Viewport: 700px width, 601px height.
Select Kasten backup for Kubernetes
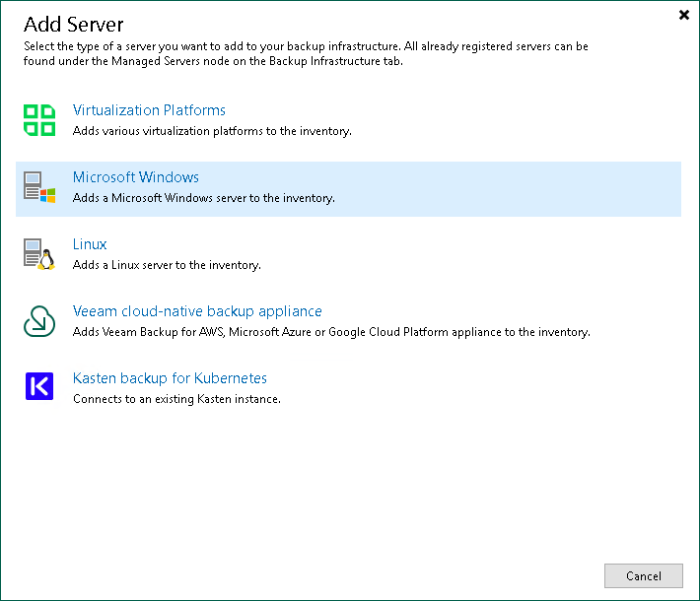tap(170, 378)
